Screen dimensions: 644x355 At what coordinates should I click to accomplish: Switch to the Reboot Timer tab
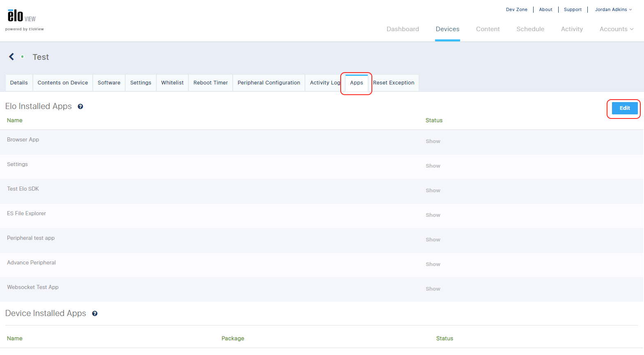(211, 83)
